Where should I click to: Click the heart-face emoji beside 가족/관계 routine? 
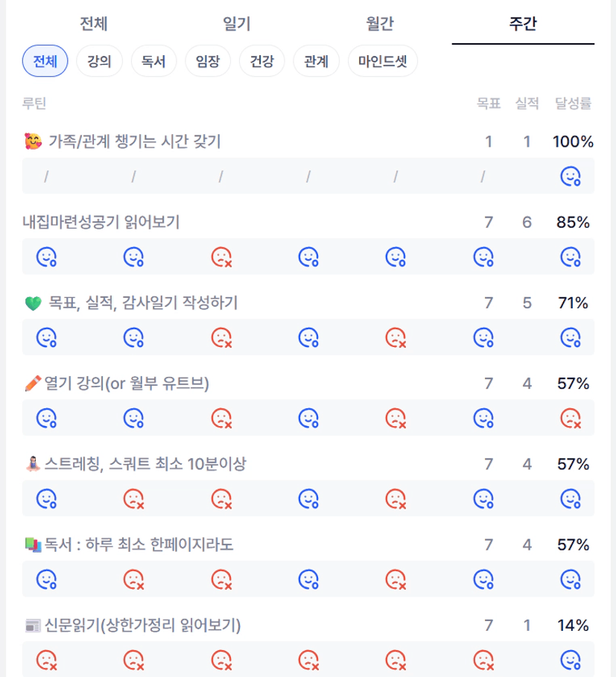pyautogui.click(x=33, y=142)
